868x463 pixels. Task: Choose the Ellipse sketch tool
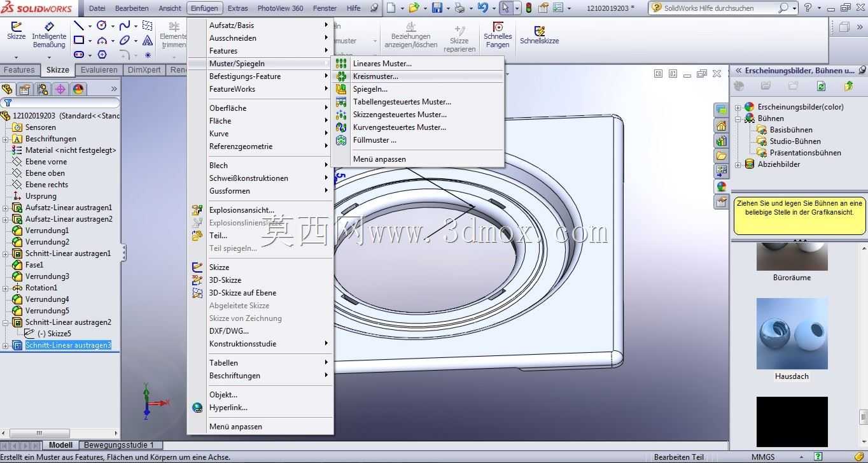coord(124,40)
